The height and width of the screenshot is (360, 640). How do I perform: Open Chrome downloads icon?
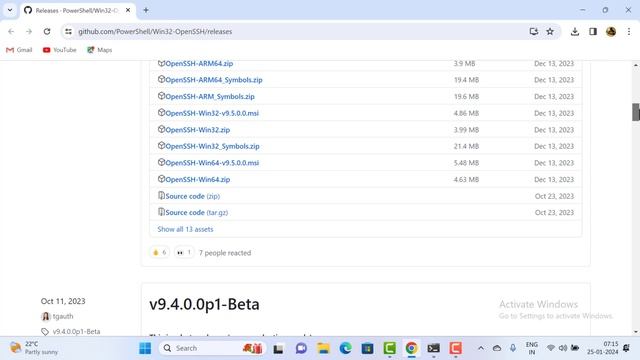coord(575,31)
